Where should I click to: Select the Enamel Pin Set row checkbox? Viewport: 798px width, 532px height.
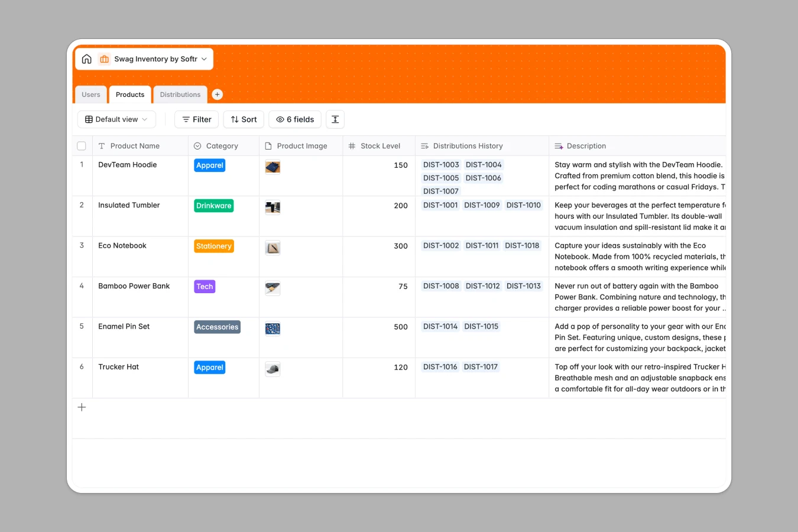82,326
